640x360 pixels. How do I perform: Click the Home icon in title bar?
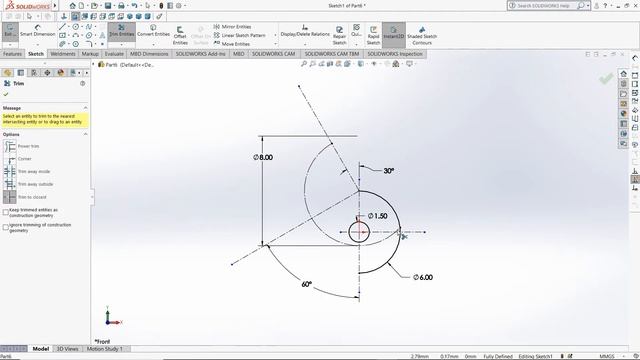click(72, 6)
